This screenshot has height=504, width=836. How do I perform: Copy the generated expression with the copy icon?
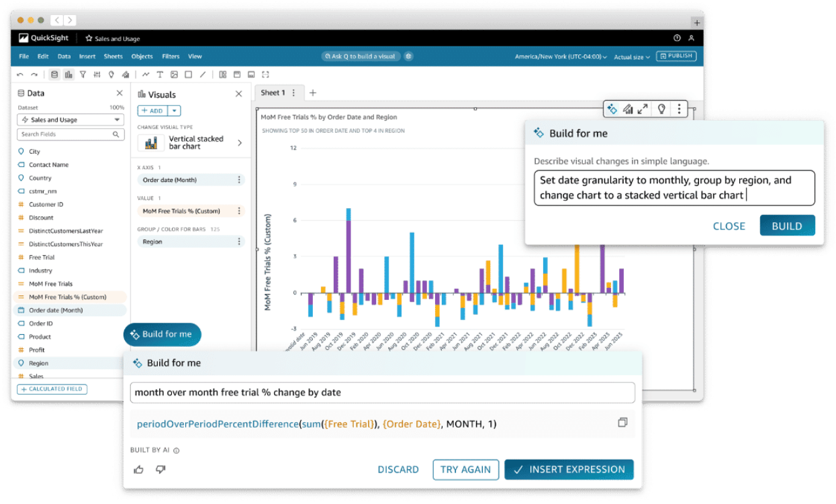pos(622,423)
